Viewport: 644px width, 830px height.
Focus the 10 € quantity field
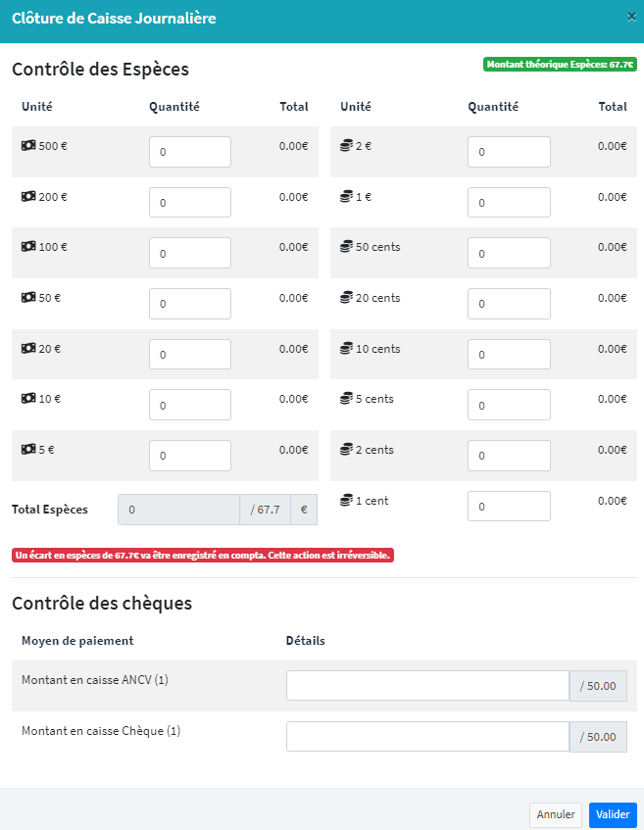click(x=190, y=405)
